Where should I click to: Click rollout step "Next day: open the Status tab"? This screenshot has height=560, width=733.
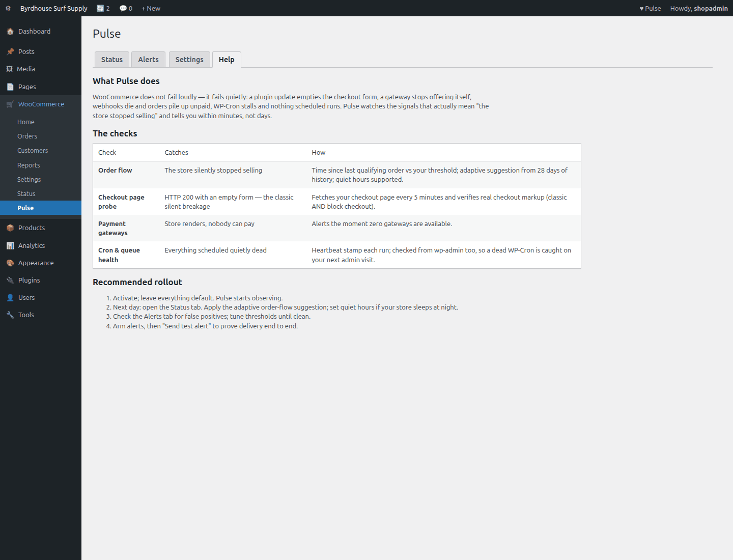click(286, 307)
